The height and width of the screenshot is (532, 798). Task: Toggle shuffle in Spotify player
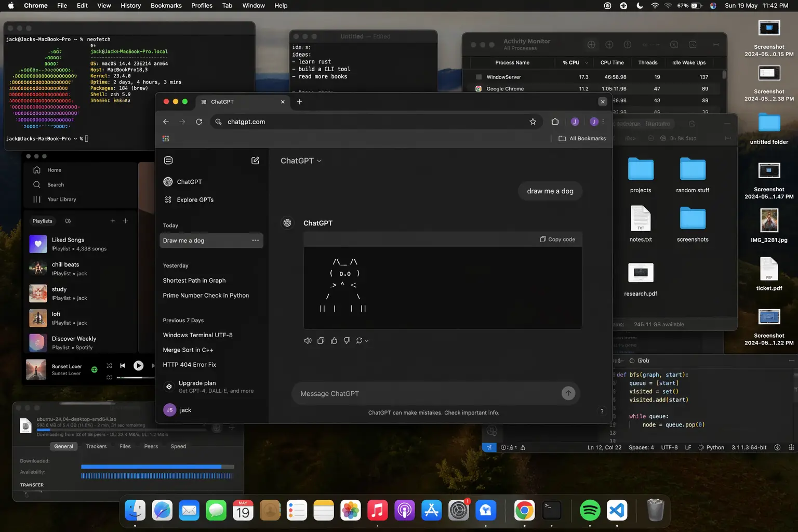109,366
